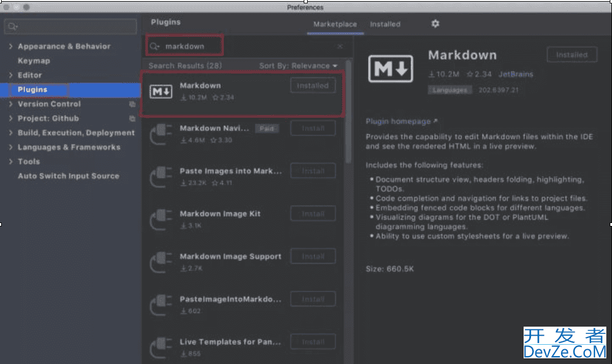The height and width of the screenshot is (364, 612).
Task: Click the Markdown Image Support plugin icon
Action: click(161, 262)
